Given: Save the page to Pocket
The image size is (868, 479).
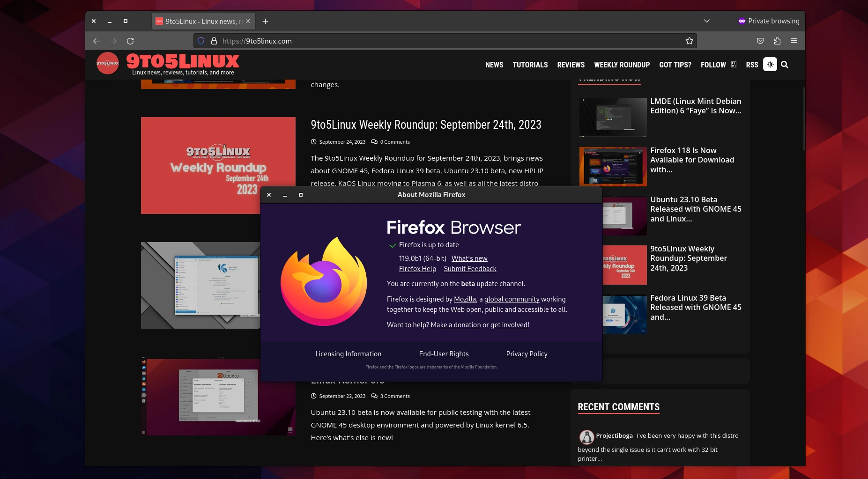Looking at the screenshot, I should (760, 41).
